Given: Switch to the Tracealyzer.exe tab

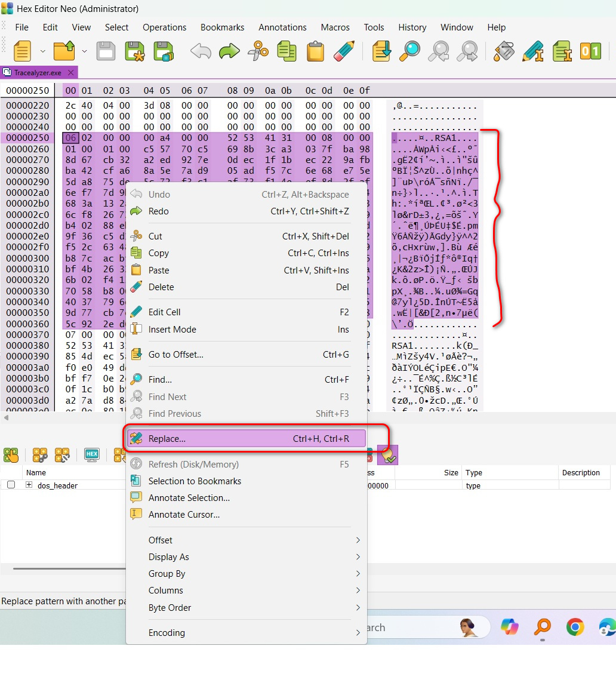Looking at the screenshot, I should click(x=38, y=72).
